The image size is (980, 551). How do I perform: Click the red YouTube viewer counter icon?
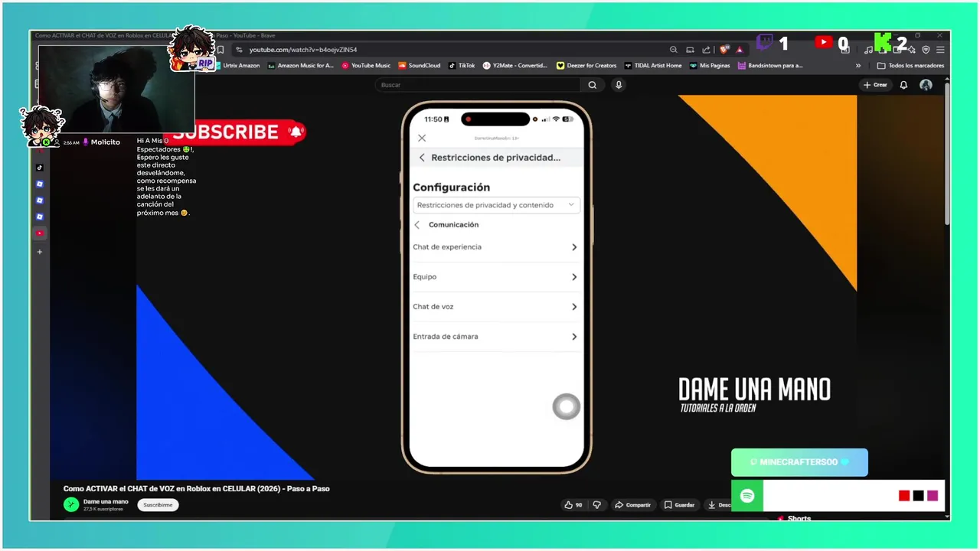pos(824,42)
